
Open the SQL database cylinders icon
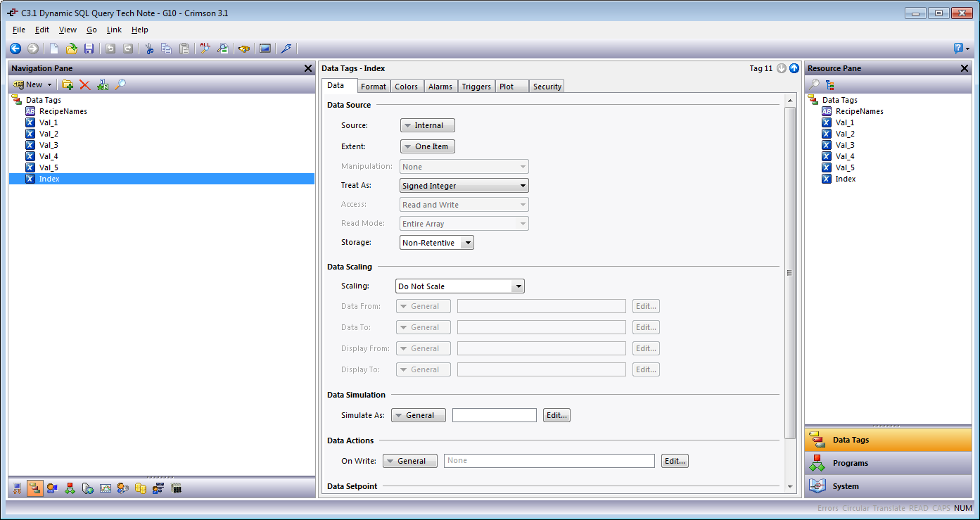pos(141,488)
